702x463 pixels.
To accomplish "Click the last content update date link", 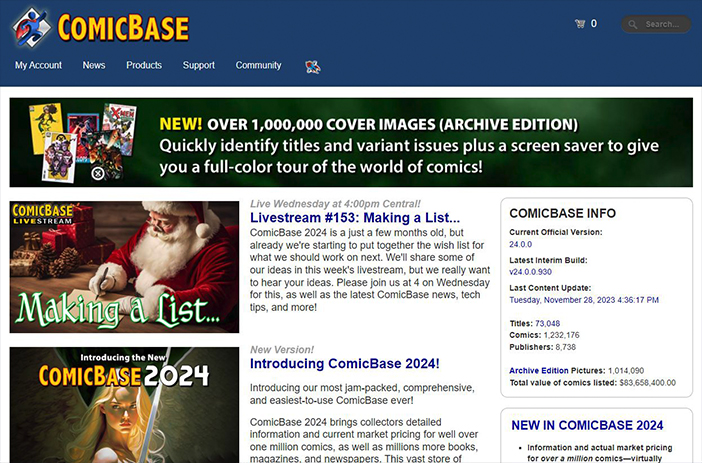I will point(584,300).
